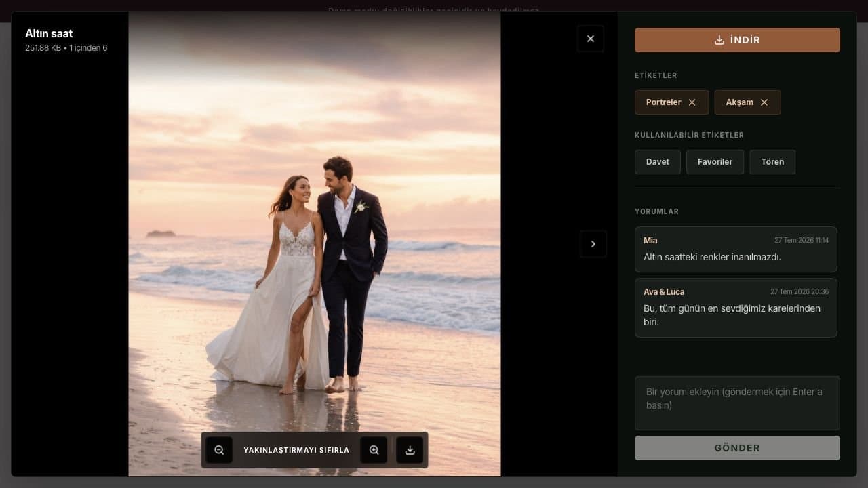Screen dimensions: 868x488
Task: Click the ETİKETLER section heading
Action: [656, 75]
